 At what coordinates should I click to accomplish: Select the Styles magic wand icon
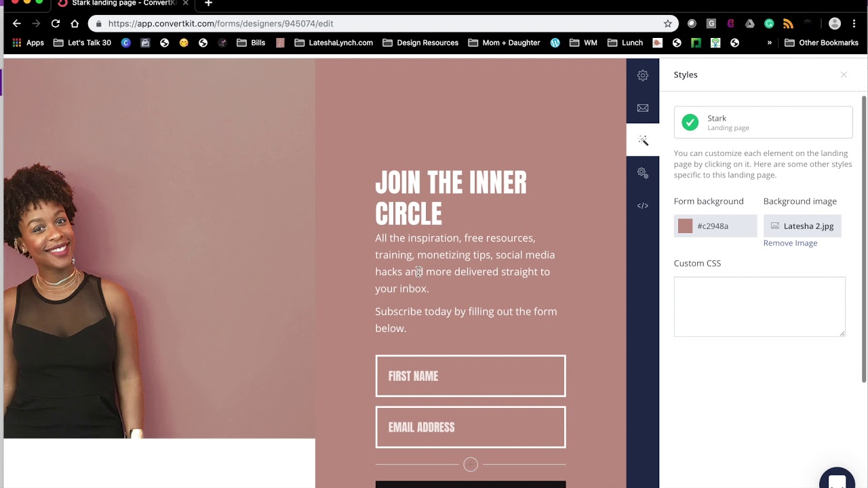pos(643,140)
